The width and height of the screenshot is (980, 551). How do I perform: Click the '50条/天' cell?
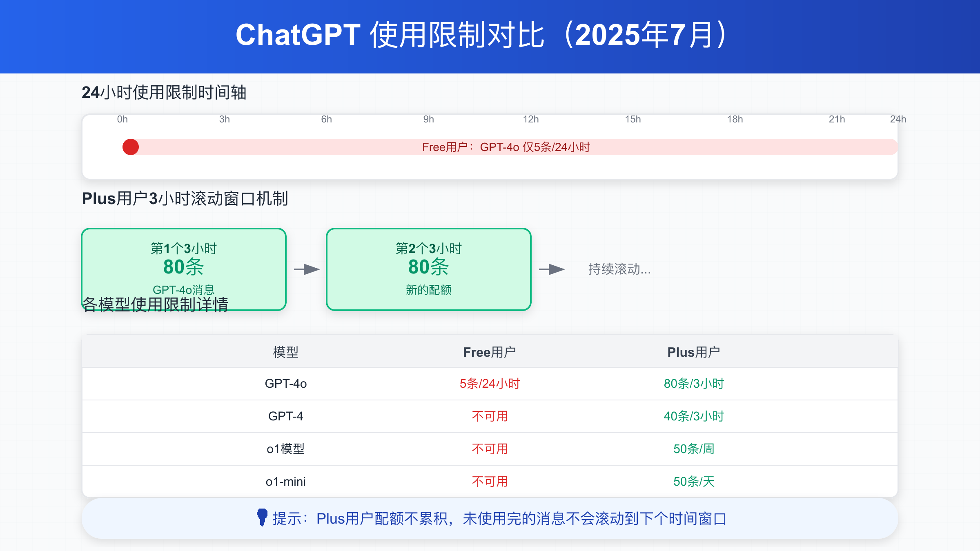(x=694, y=482)
